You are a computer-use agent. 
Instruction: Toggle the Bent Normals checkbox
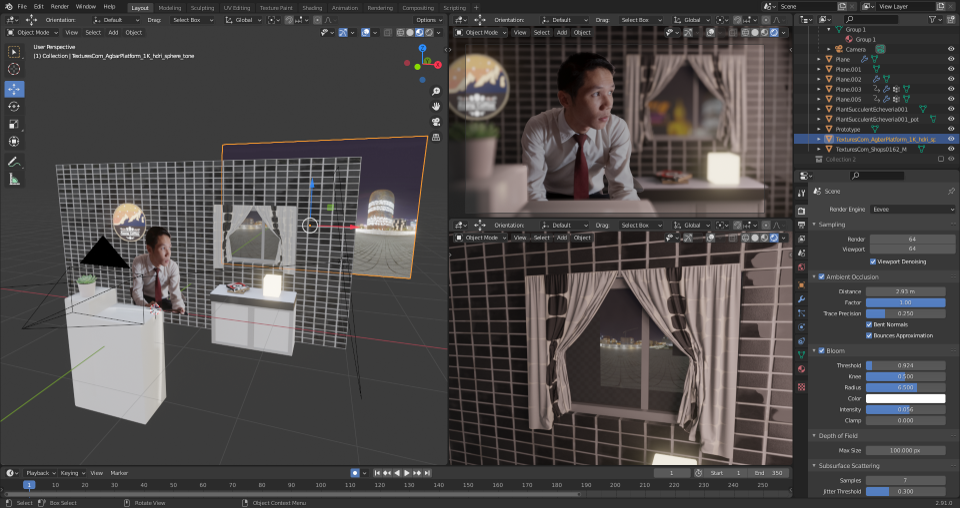click(x=868, y=324)
